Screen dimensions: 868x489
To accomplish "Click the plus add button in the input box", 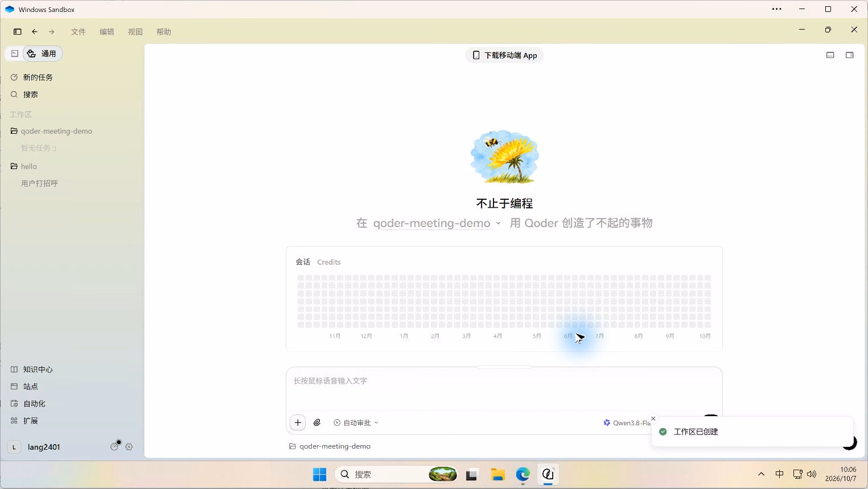I will coord(298,422).
